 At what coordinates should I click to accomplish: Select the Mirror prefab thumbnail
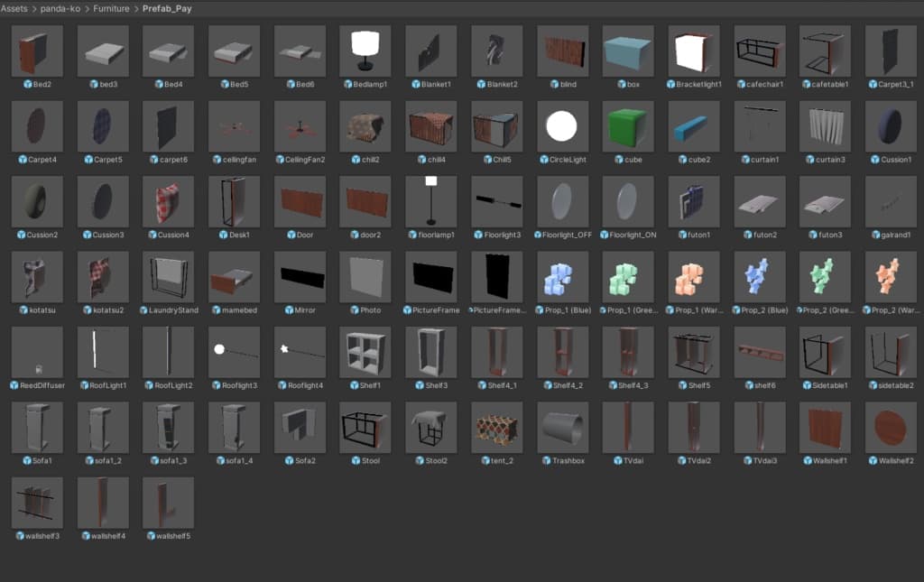[300, 277]
